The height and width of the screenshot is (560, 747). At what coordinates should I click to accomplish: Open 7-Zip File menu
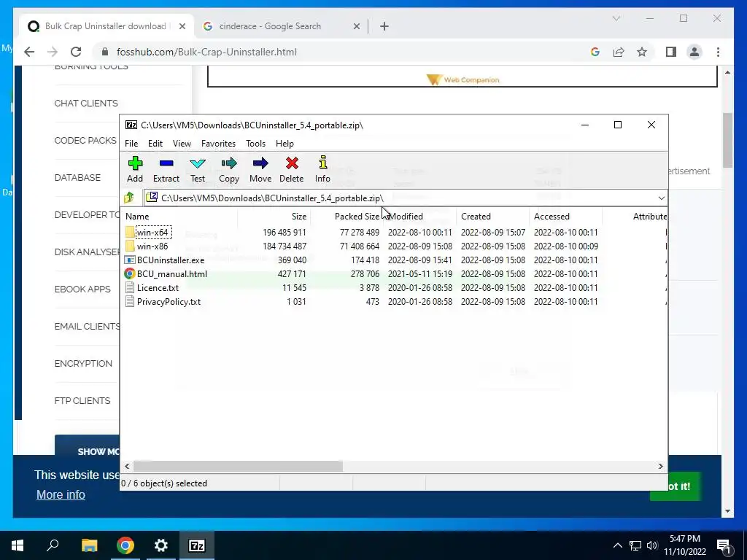click(131, 144)
